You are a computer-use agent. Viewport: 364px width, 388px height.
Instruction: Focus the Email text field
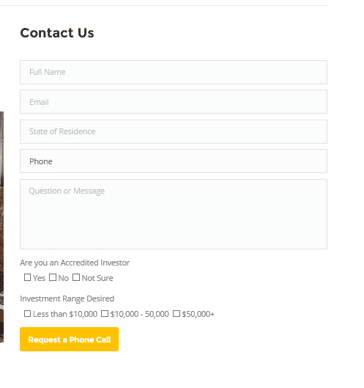point(173,102)
